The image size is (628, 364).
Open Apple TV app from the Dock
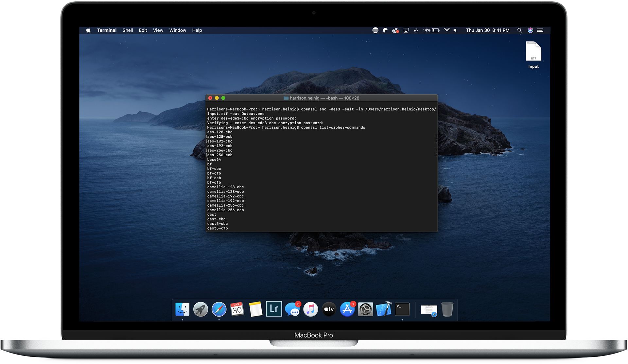[x=329, y=309]
